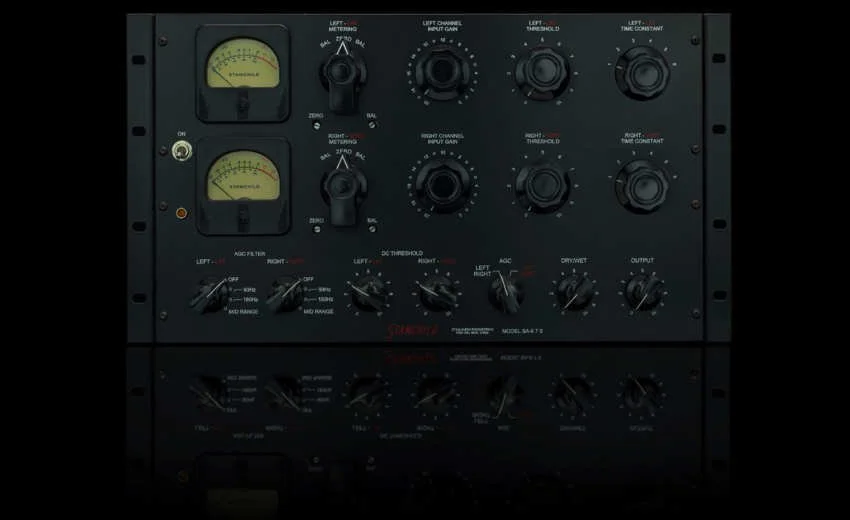Click the Right DC Threshold knob

pos(437,293)
